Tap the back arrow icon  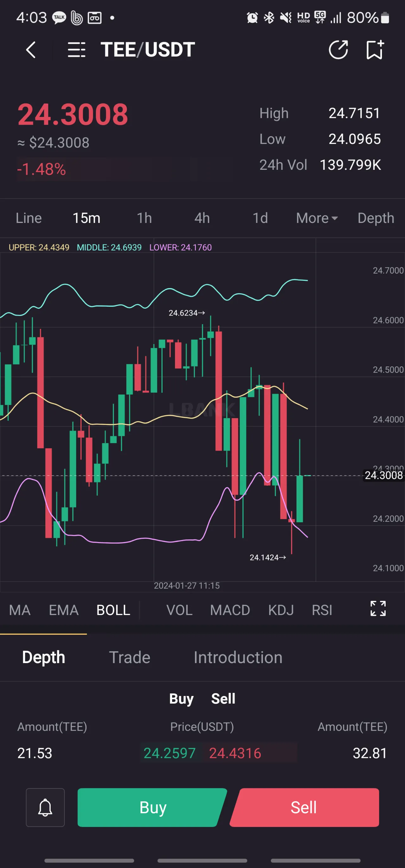tap(31, 50)
